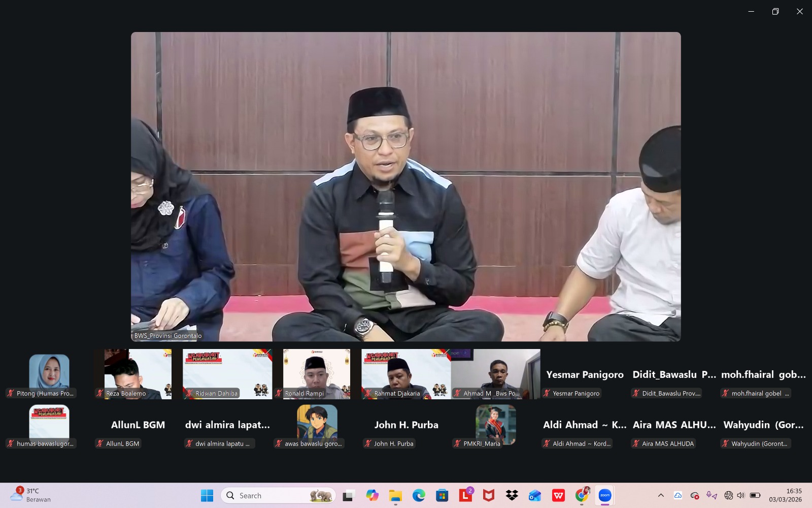Click the muted mic icon beside Reza Boalemo

[100, 393]
